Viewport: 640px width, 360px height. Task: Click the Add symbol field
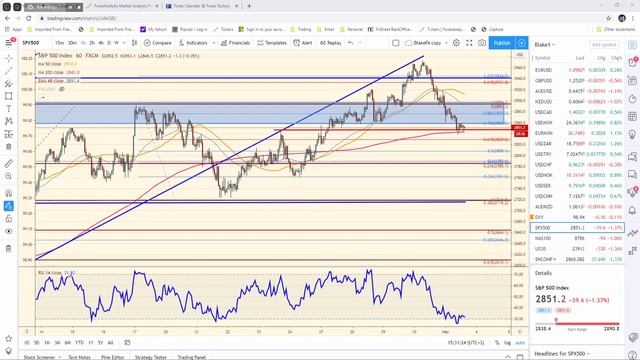pyautogui.click(x=604, y=44)
